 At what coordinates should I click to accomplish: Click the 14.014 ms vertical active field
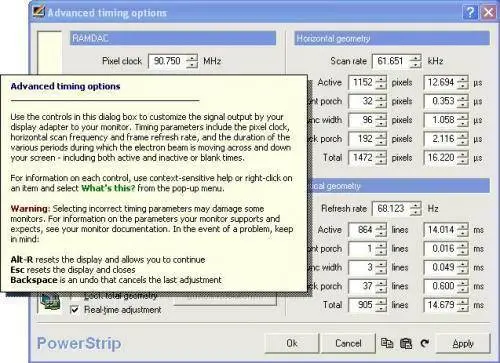(441, 230)
